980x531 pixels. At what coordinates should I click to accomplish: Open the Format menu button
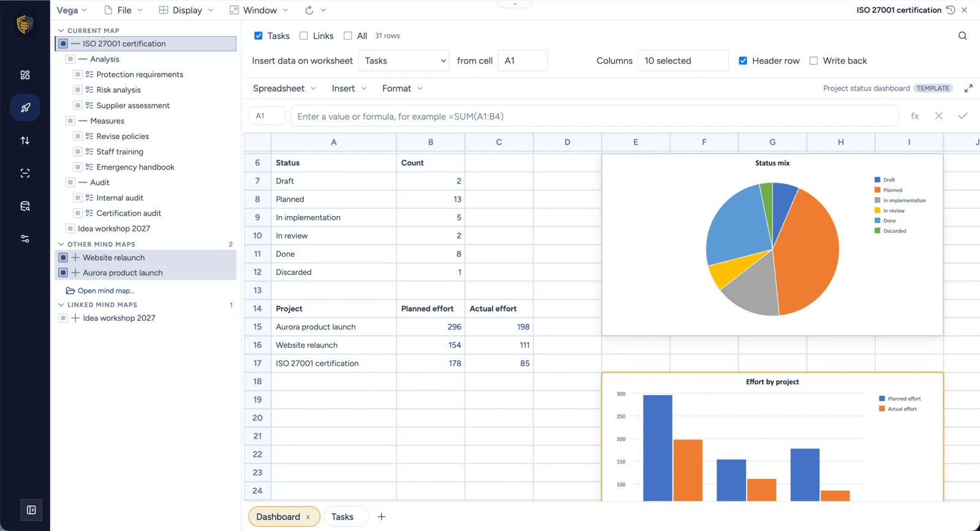(x=402, y=88)
